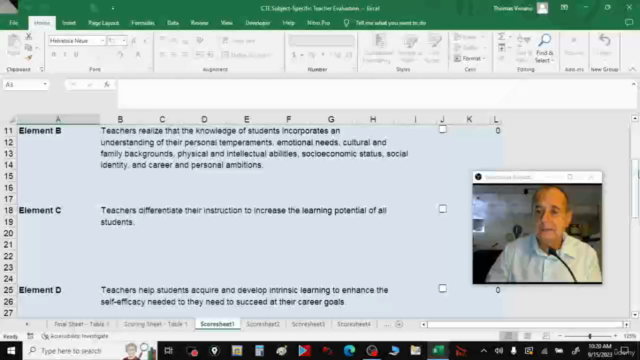Click the horizontal scrollbar right arrow
Image resolution: width=640 pixels, height=360 pixels.
[x=626, y=324]
